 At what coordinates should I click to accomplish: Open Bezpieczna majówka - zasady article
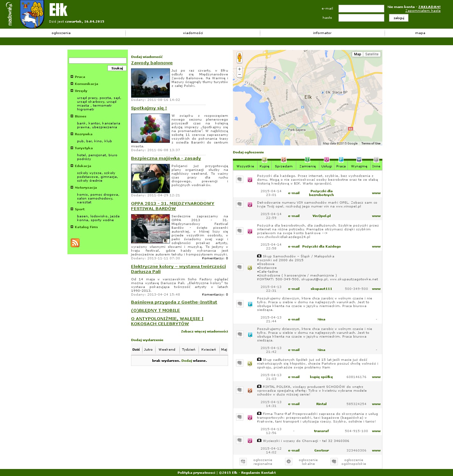[x=166, y=158]
